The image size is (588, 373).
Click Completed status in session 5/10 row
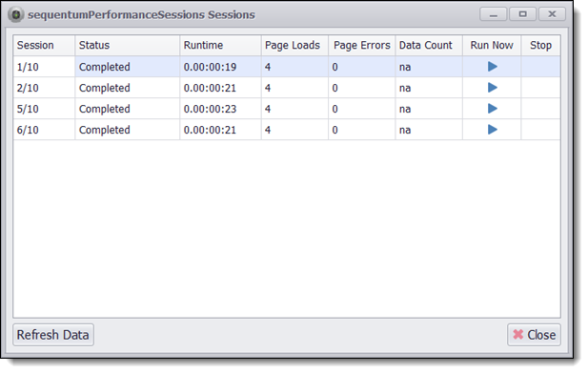(x=128, y=109)
